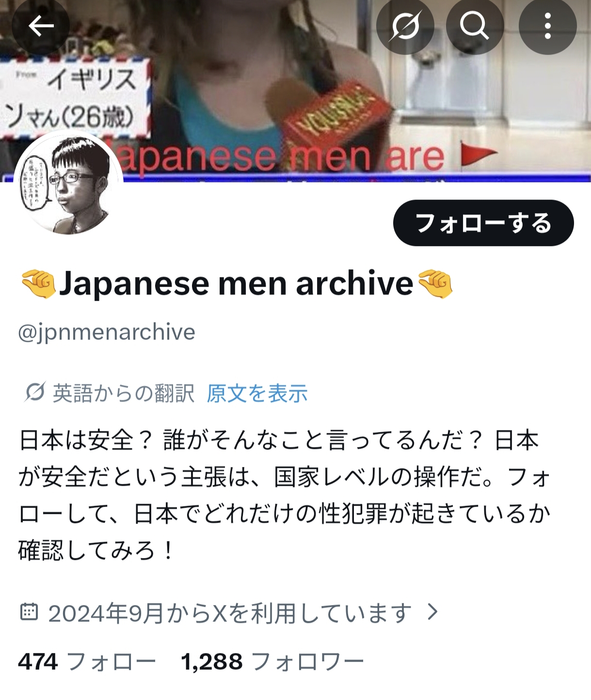591x700 pixels.
Task: Open the 474 フォロー following list
Action: pos(87,662)
